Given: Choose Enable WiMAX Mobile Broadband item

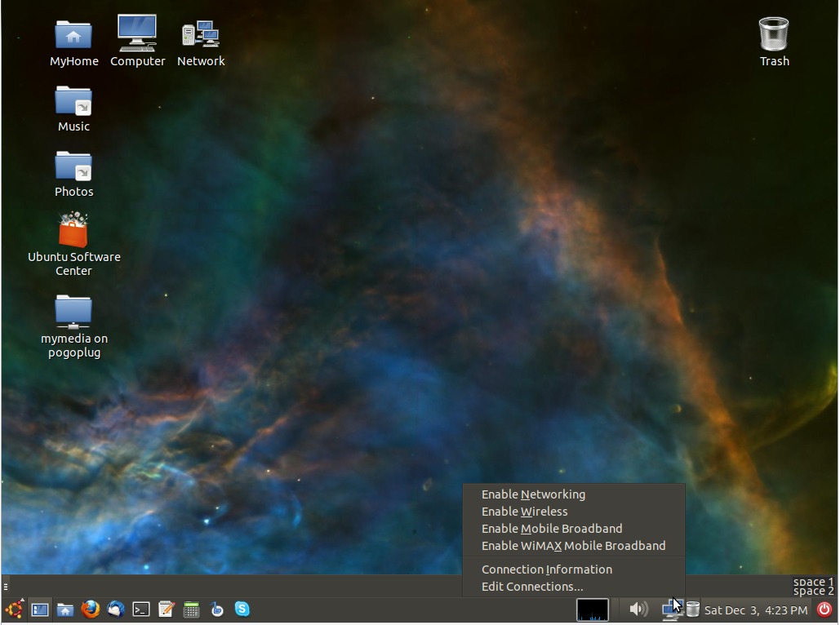Looking at the screenshot, I should pos(574,546).
